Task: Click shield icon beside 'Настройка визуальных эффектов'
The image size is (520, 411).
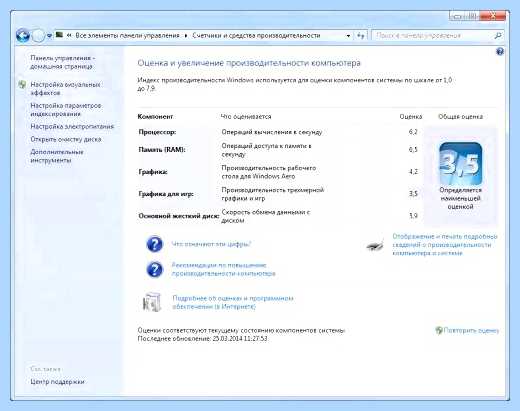Action: [22, 84]
